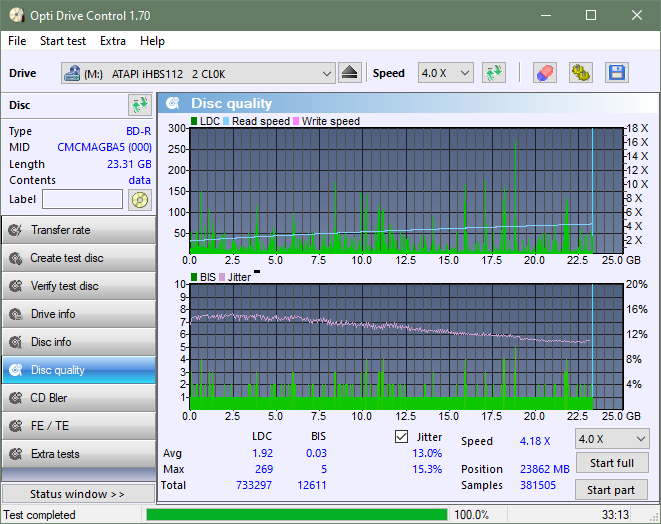
Task: Click the eject disc icon
Action: pyautogui.click(x=350, y=73)
